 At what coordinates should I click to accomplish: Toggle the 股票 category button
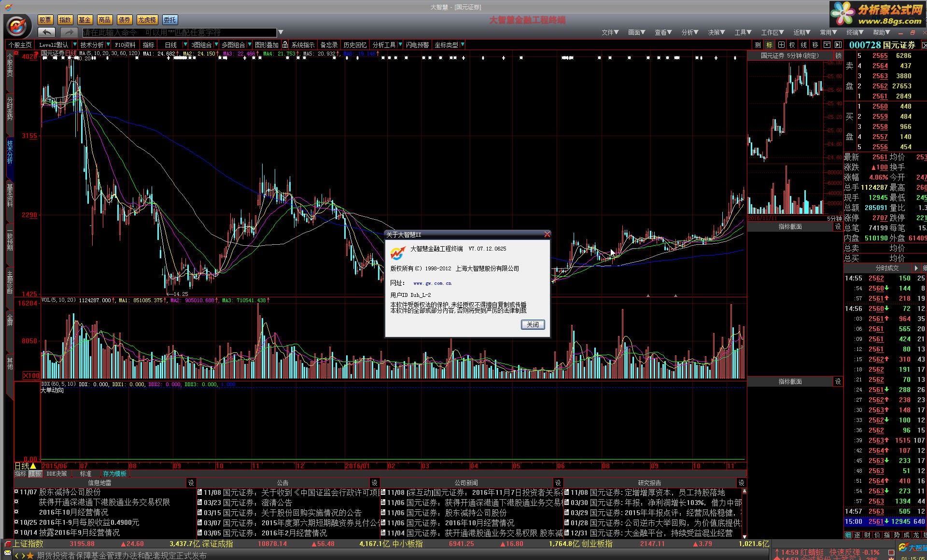[45, 20]
